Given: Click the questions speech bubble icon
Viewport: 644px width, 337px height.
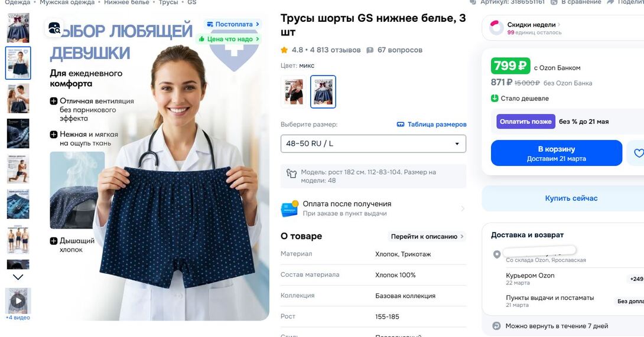Looking at the screenshot, I should [x=370, y=50].
